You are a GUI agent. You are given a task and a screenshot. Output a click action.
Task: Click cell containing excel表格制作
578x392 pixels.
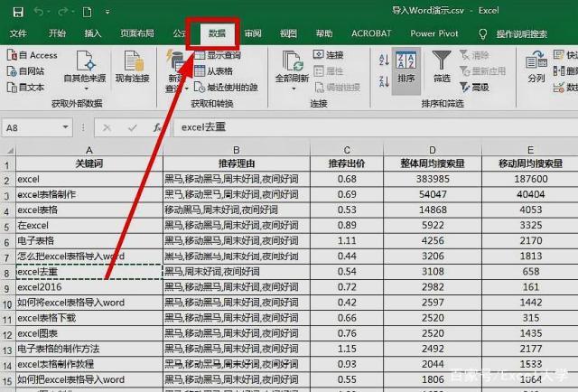[89, 194]
